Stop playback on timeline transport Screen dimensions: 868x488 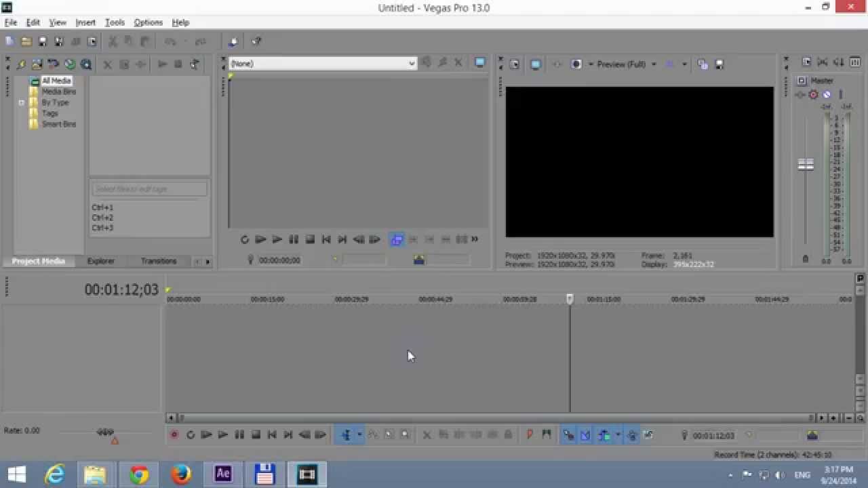pos(256,435)
